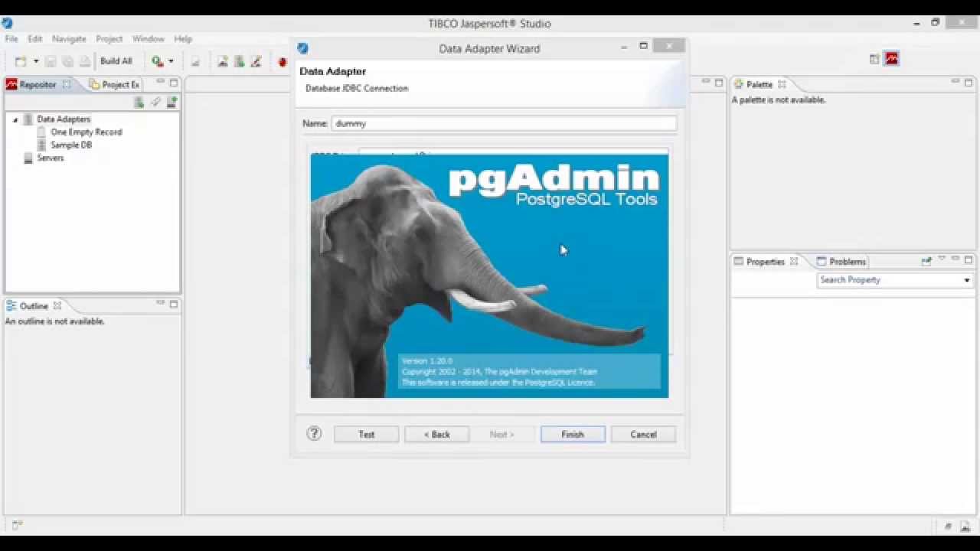Click the pgAdmin splash screen image
Viewport: 980px width, 551px height.
pos(489,276)
